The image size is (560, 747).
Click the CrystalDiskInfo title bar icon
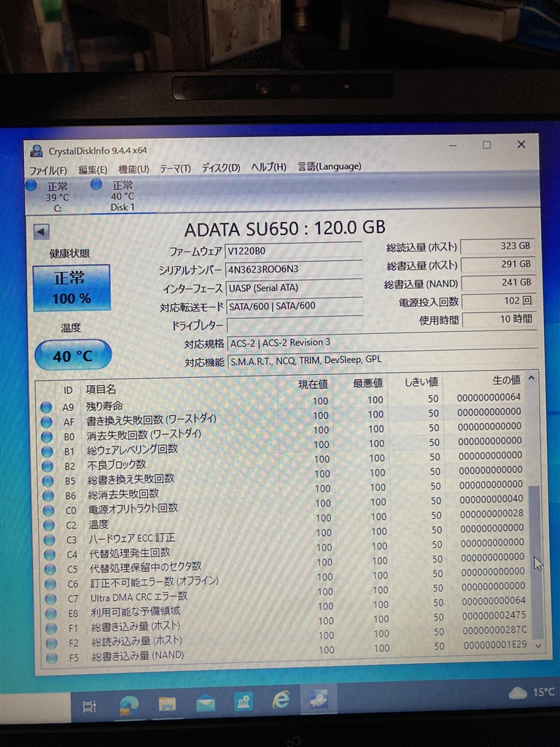[x=36, y=152]
